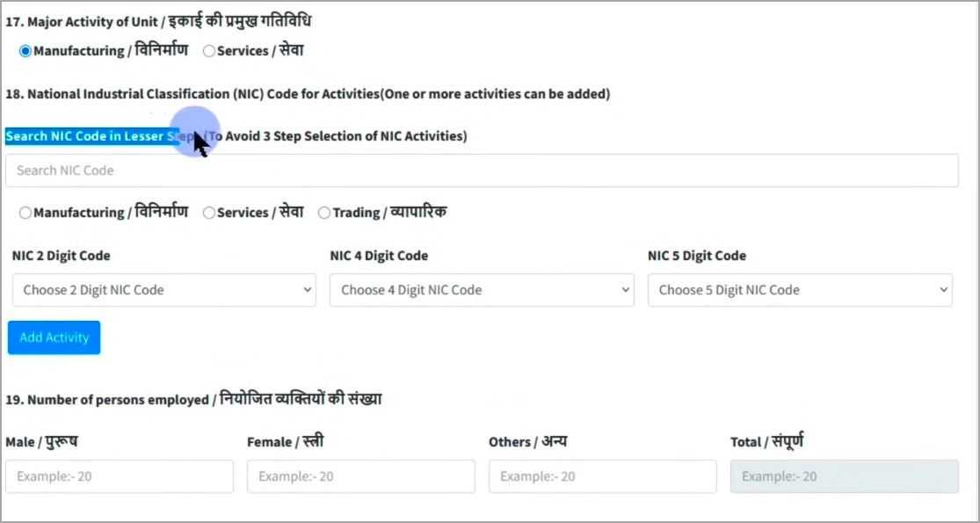This screenshot has height=523, width=980.
Task: Select Services radio under Major Activity of Unit
Action: [209, 51]
